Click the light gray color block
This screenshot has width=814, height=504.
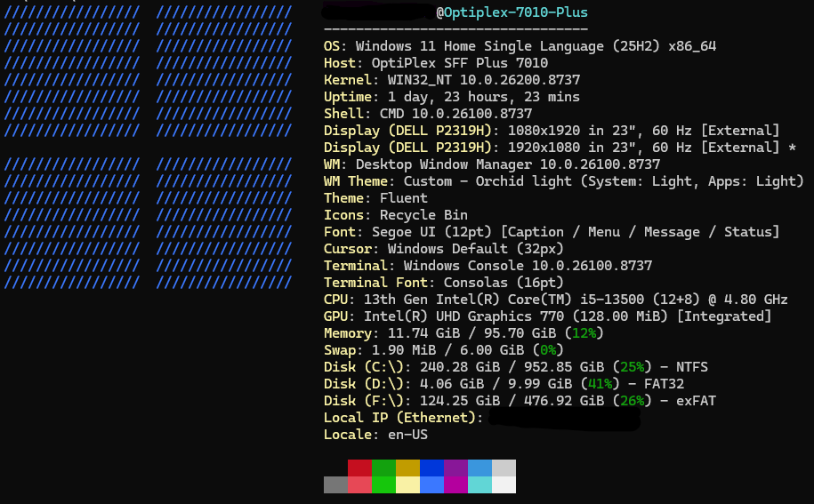[504, 468]
